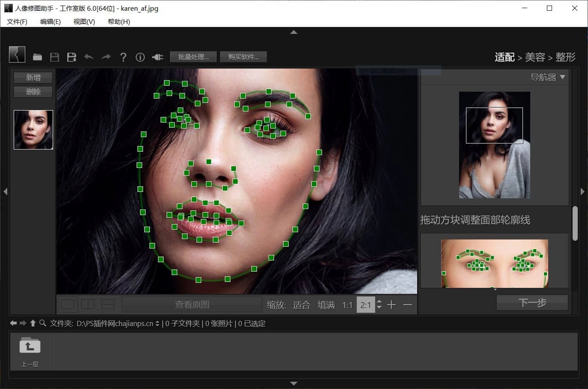
Task: Zoom in with the plus icon
Action: click(x=391, y=305)
